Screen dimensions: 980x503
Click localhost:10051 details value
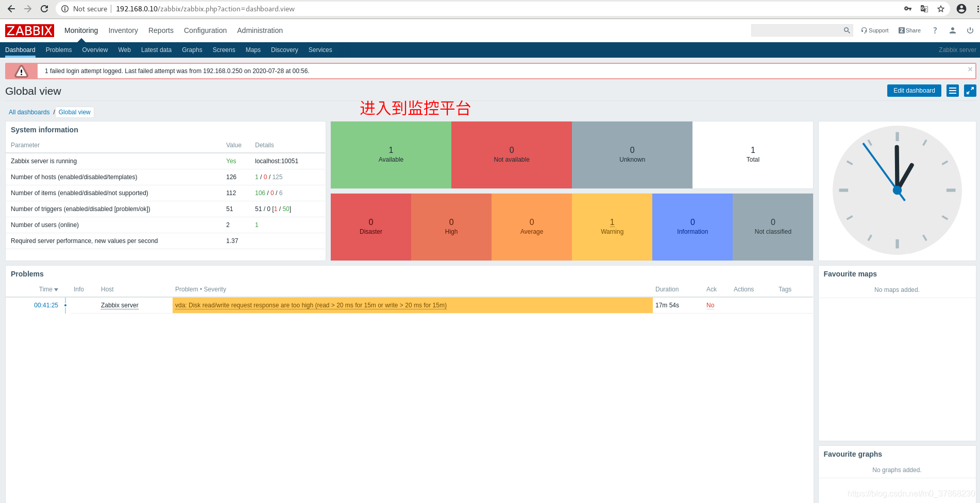(x=277, y=161)
